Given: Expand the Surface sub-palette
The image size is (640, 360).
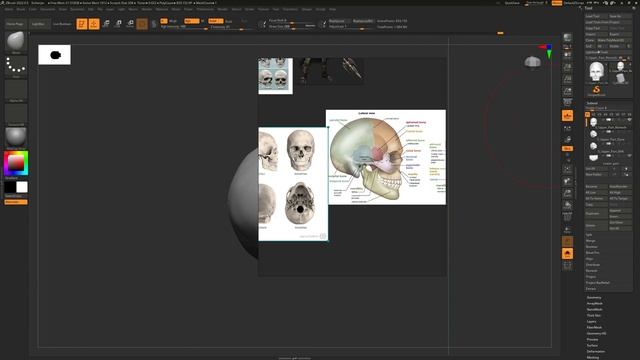Looking at the screenshot, I should click(592, 345).
